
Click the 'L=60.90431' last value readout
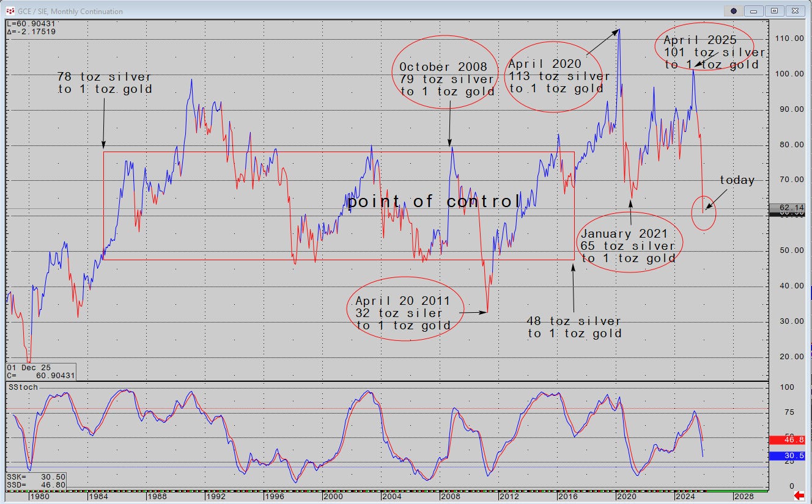[x=31, y=23]
